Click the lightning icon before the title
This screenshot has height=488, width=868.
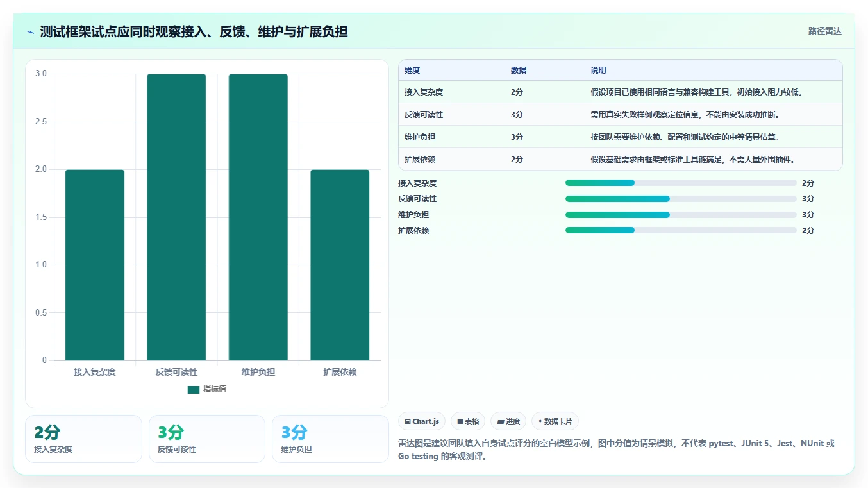pyautogui.click(x=31, y=31)
